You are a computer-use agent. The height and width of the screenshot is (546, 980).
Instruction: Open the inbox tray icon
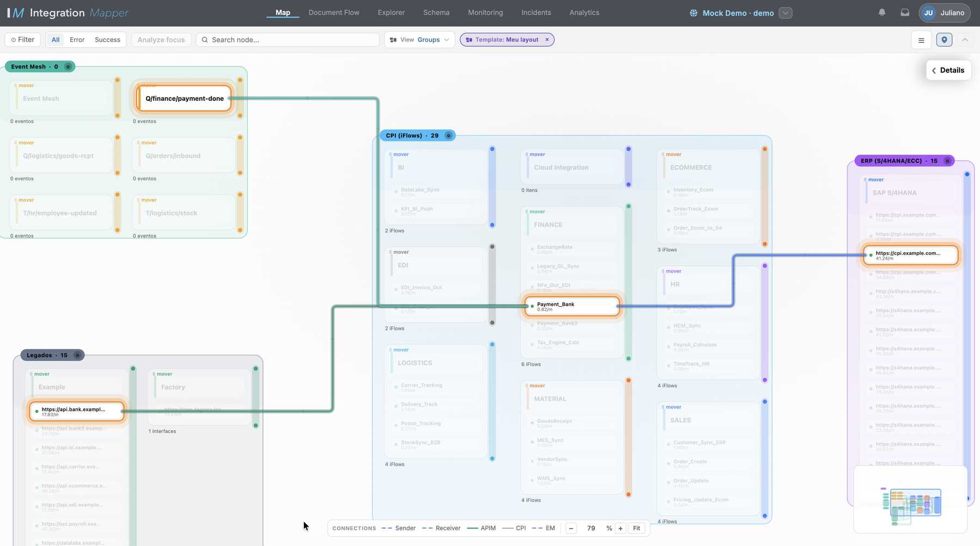point(905,13)
